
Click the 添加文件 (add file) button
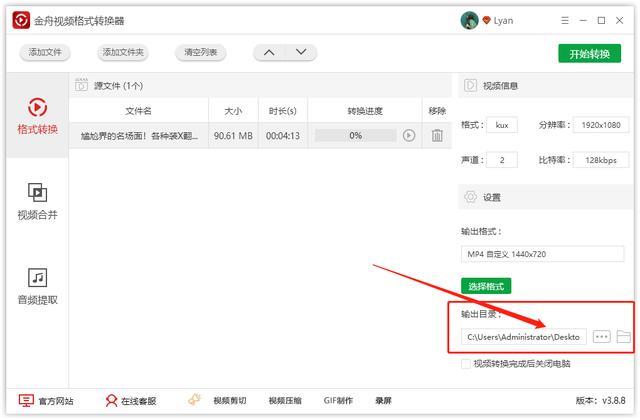(45, 52)
